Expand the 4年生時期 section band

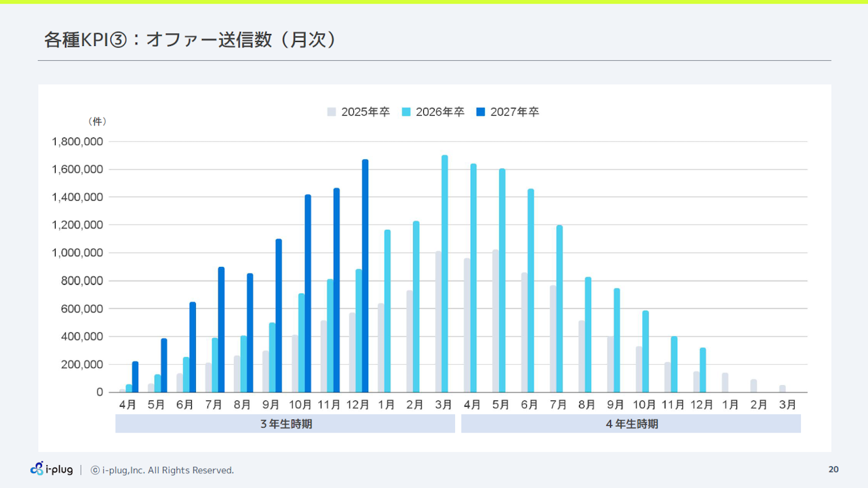point(631,423)
